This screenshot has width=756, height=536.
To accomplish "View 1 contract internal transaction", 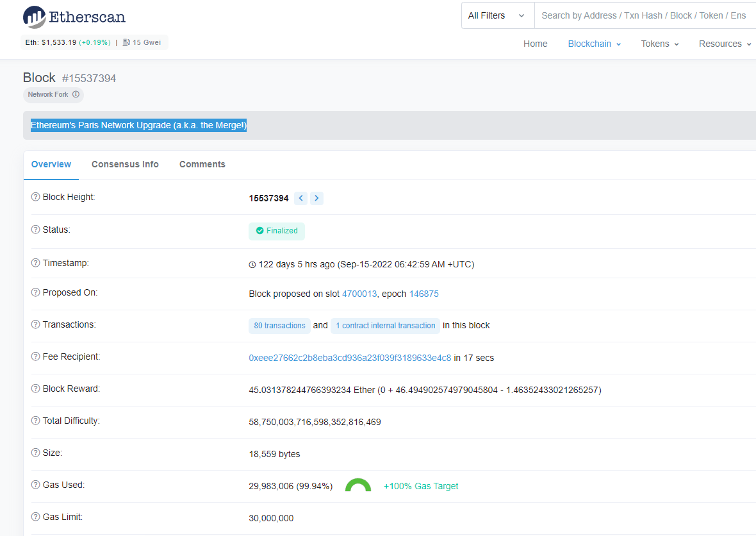I will point(385,326).
